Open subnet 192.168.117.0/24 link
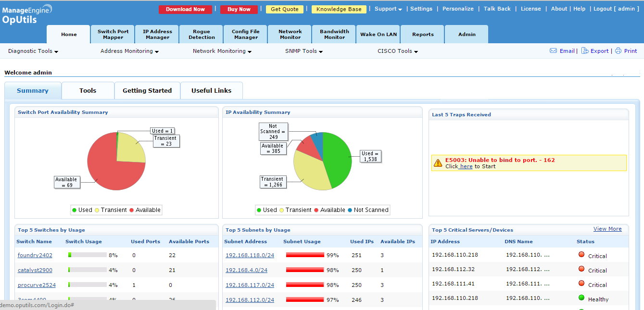Viewport: 644px width, 310px height. (x=250, y=285)
